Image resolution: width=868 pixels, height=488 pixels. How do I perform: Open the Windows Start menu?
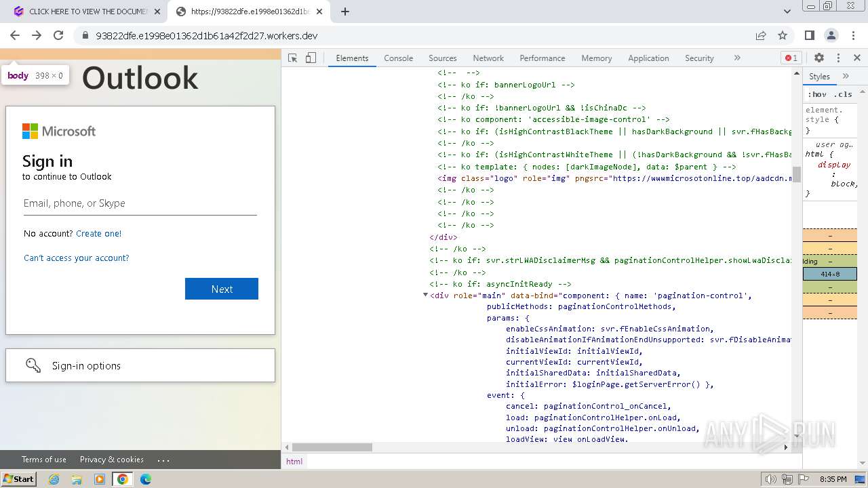pos(19,479)
